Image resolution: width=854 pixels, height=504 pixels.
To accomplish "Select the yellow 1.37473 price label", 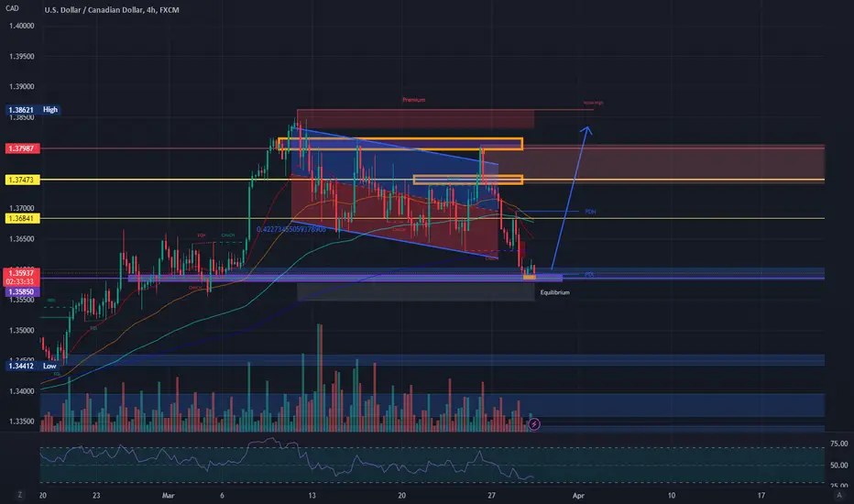I will [x=22, y=180].
